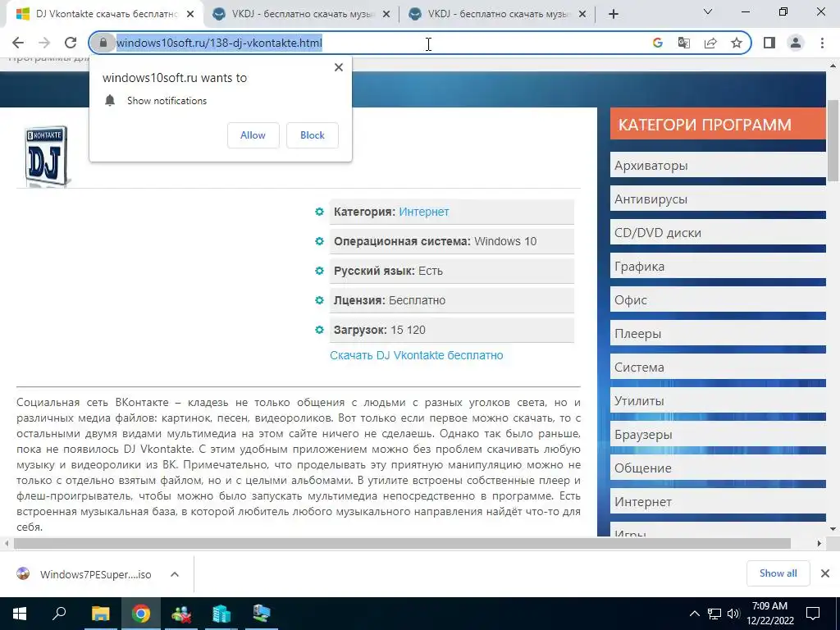
Task: Translate this page icon
Action: point(684,43)
